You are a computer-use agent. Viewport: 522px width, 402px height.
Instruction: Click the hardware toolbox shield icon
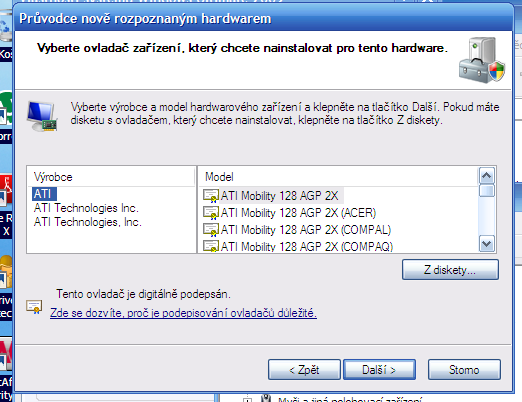click(x=482, y=60)
